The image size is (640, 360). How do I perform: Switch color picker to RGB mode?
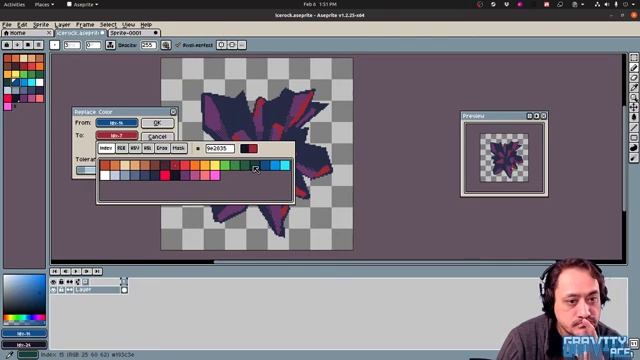(x=121, y=148)
